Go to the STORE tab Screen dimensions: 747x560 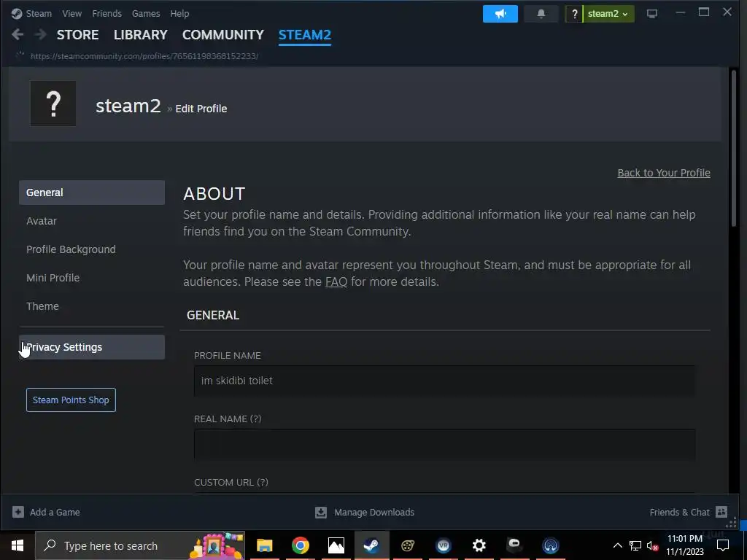tap(77, 35)
